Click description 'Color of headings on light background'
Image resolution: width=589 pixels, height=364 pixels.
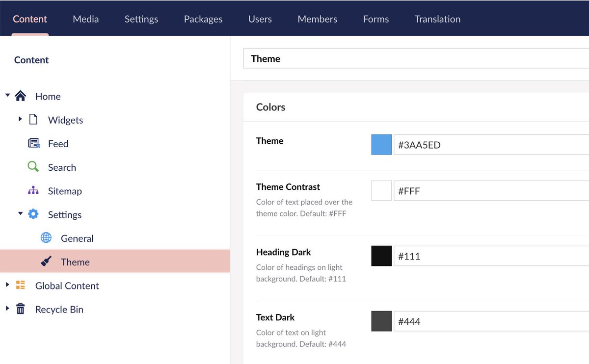[301, 273]
